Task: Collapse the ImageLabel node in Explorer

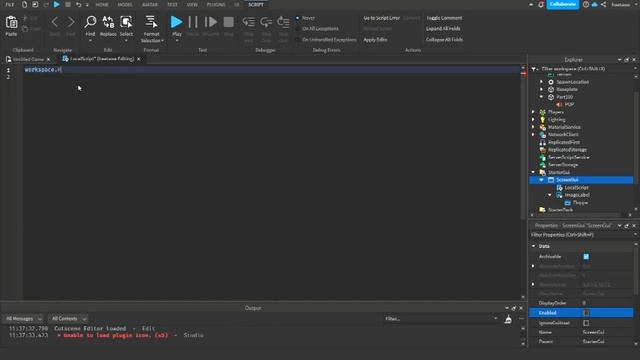Action: (550, 195)
